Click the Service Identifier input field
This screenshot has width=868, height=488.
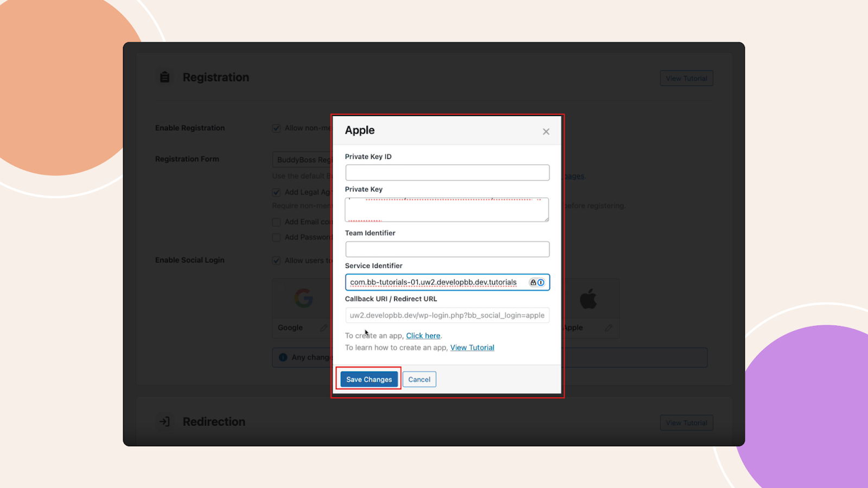pyautogui.click(x=448, y=282)
